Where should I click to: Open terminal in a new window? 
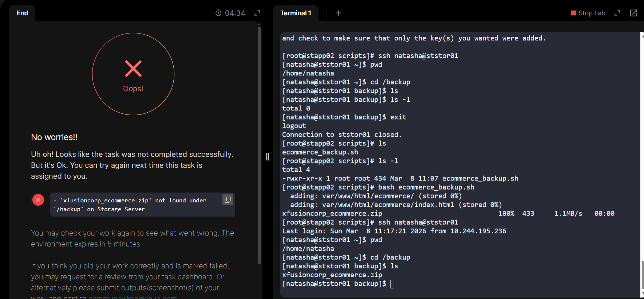coord(633,13)
